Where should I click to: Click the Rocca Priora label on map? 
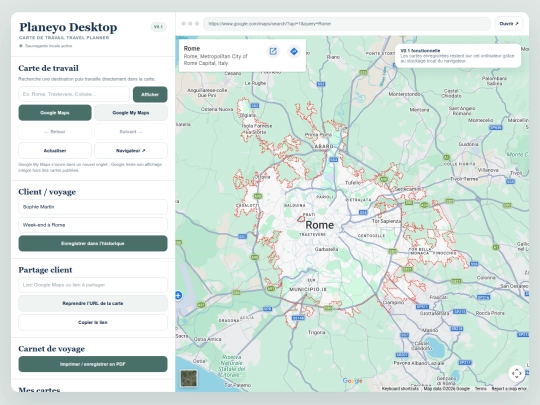pyautogui.click(x=490, y=313)
